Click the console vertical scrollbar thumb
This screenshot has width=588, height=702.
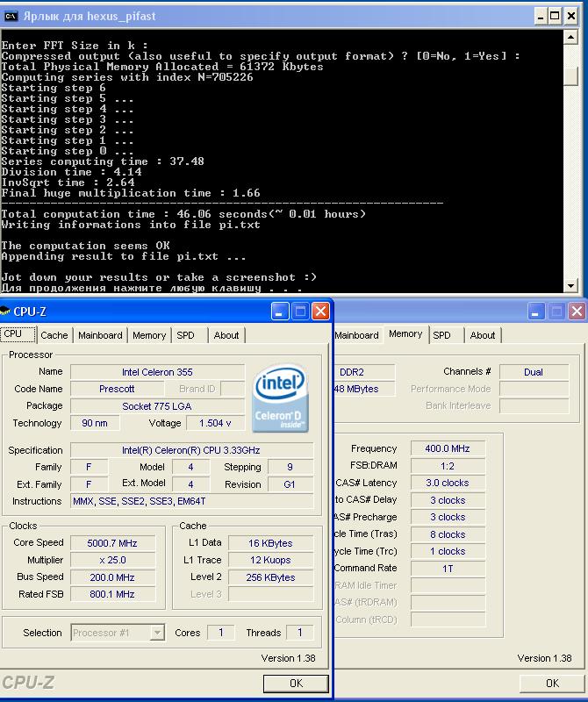pyautogui.click(x=570, y=76)
